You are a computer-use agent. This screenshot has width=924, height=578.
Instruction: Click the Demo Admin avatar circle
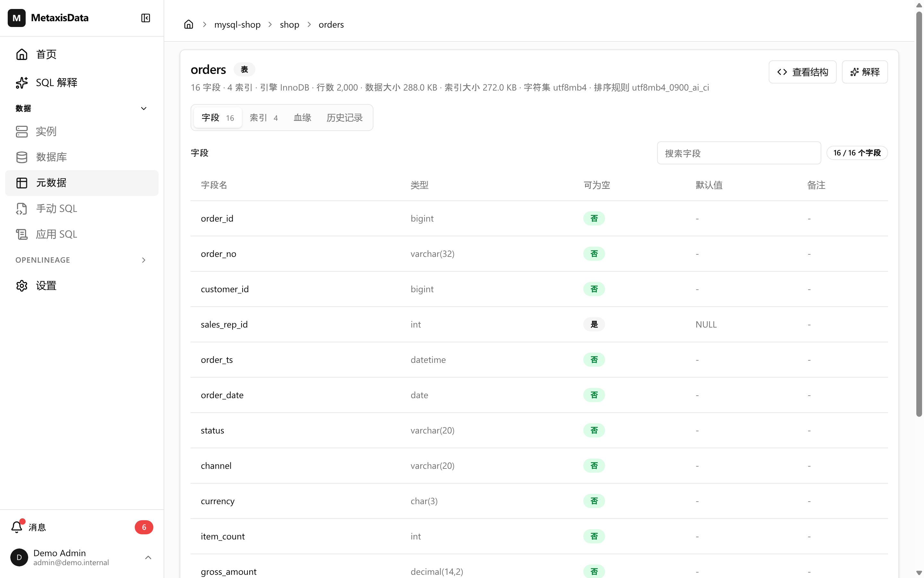19,557
